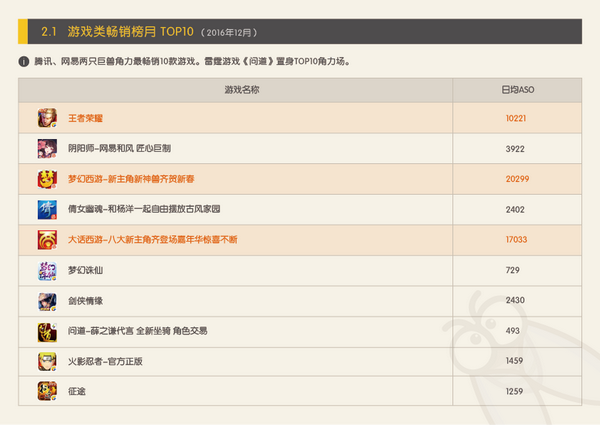Click the 阴阳师 game icon
The height and width of the screenshot is (425, 600).
coord(47,148)
